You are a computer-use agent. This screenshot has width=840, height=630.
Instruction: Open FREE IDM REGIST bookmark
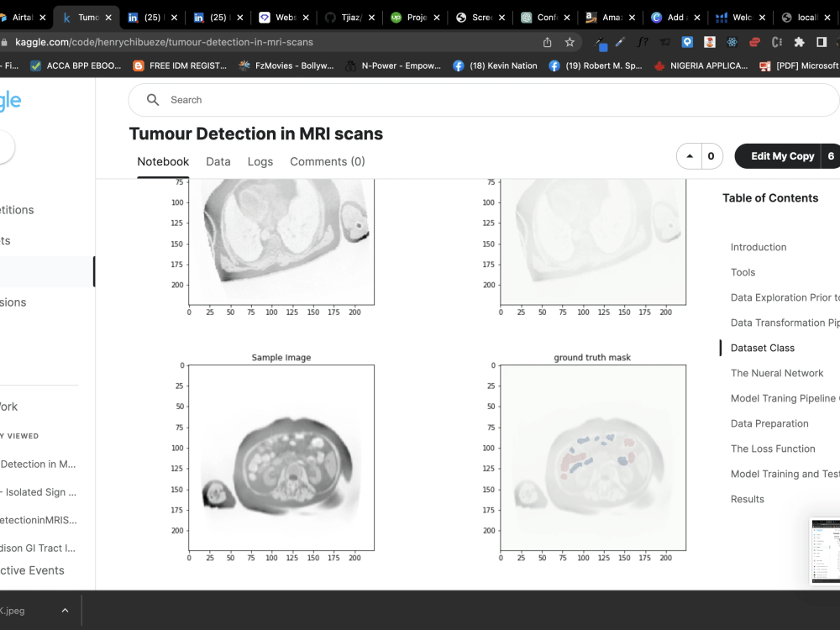tap(180, 66)
